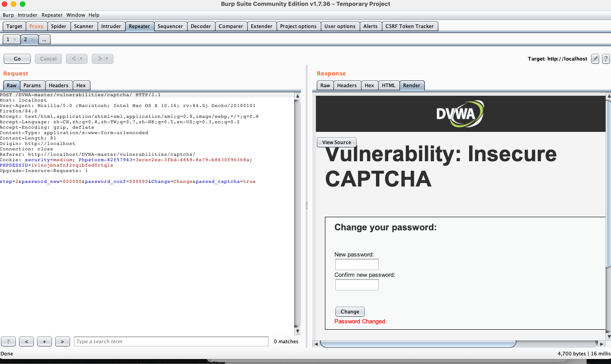Click the response horizontal scrollbar thumb
The height and width of the screenshot is (364, 611).
pyautogui.click(x=418, y=344)
